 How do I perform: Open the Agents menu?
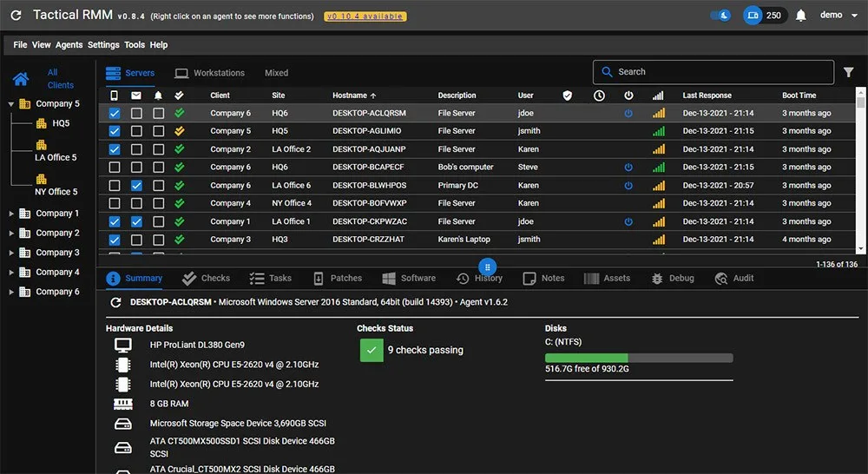click(x=69, y=45)
